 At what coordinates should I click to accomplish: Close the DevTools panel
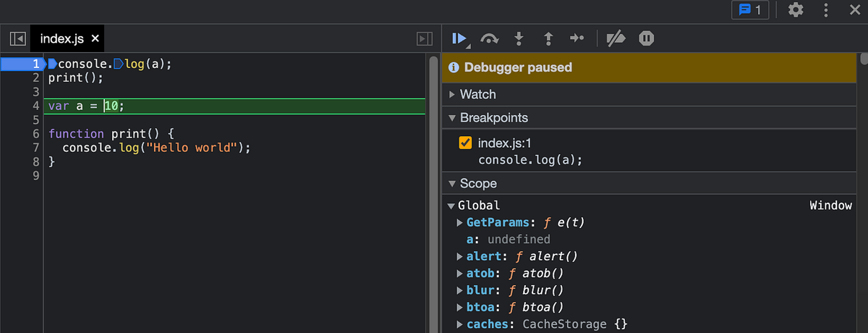[854, 10]
